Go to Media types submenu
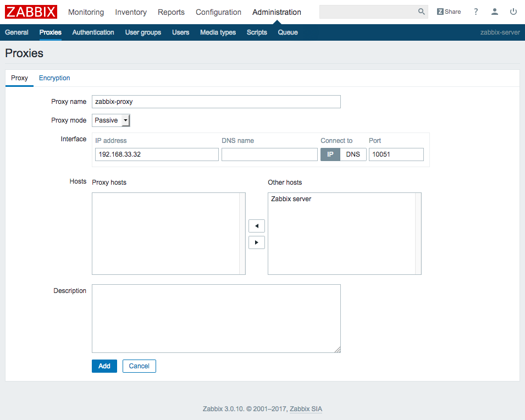This screenshot has height=420, width=525. click(x=218, y=32)
